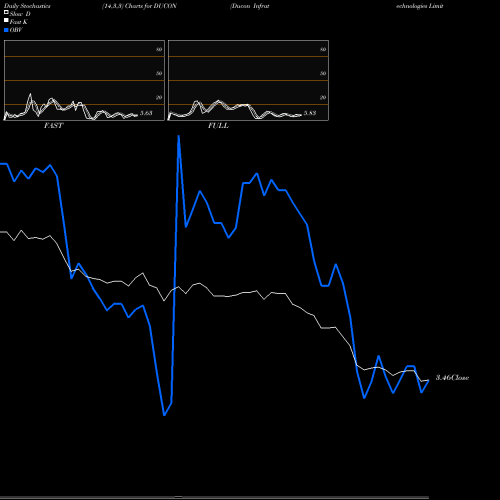Click the Slow D legend swatch
This screenshot has width=500, height=500.
coord(6,12)
